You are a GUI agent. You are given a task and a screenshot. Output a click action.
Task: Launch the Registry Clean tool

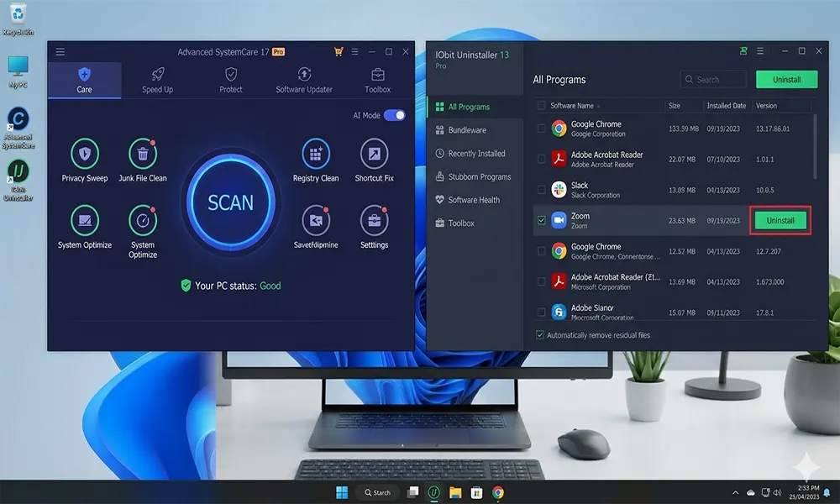316,155
